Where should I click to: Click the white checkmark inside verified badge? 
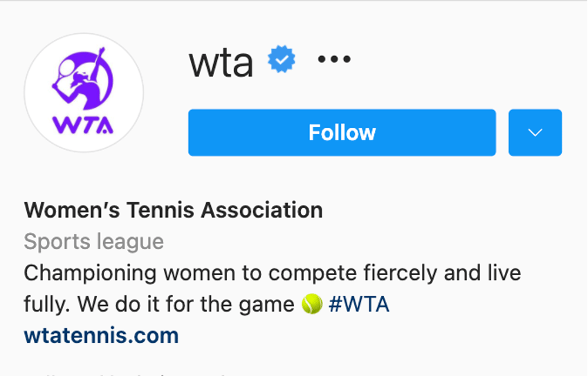(x=282, y=59)
